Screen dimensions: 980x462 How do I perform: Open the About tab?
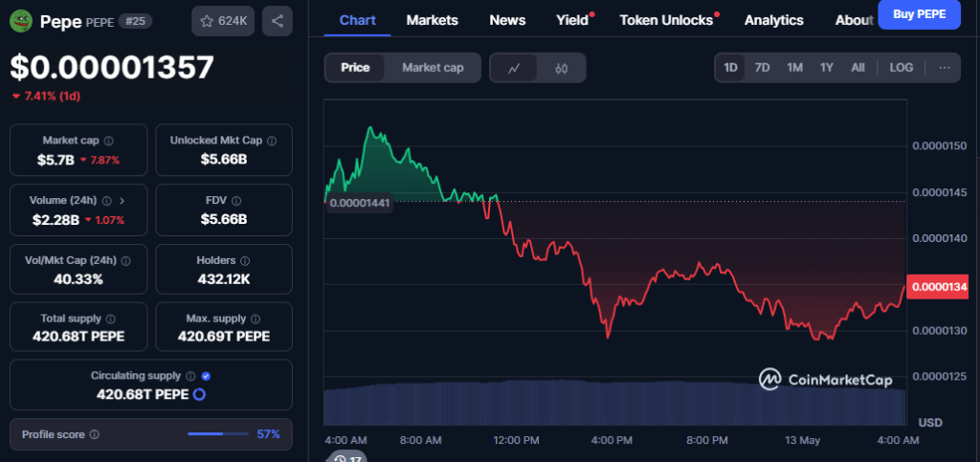click(854, 20)
